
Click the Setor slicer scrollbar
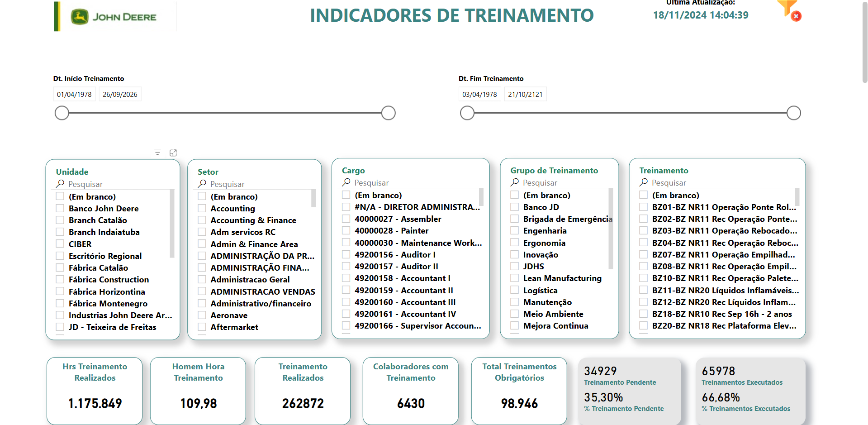click(x=313, y=198)
